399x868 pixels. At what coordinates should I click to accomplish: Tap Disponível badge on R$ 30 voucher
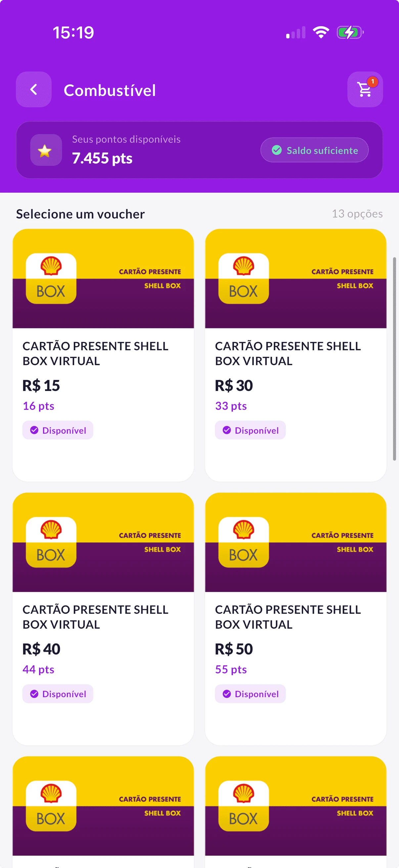(x=250, y=430)
